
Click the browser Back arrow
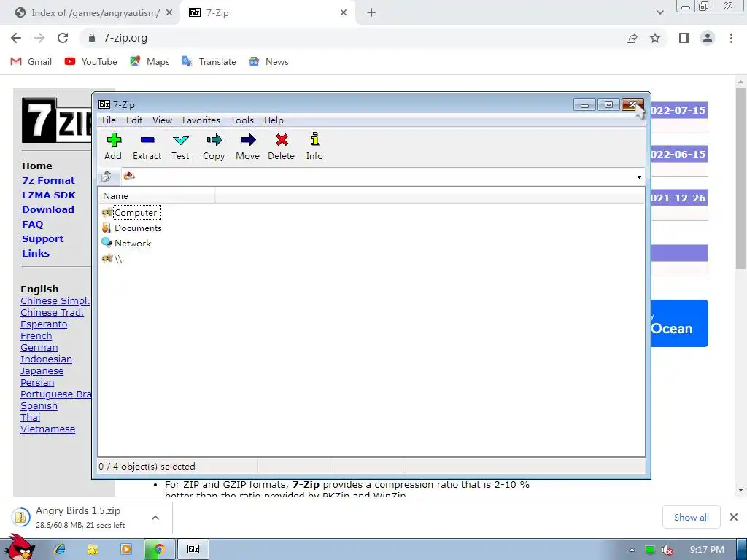[16, 38]
